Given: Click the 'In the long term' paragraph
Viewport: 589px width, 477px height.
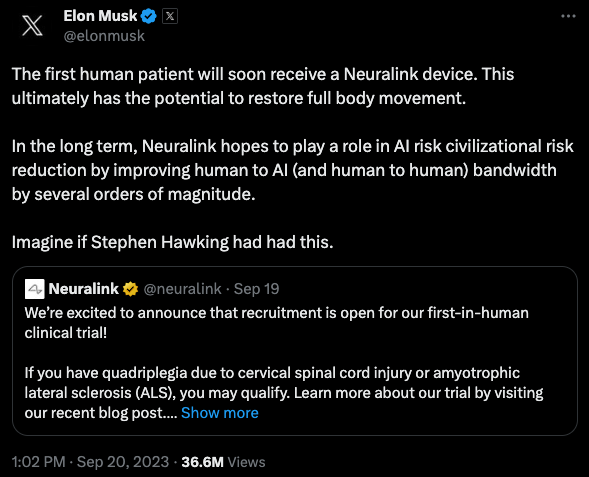Looking at the screenshot, I should pyautogui.click(x=293, y=170).
